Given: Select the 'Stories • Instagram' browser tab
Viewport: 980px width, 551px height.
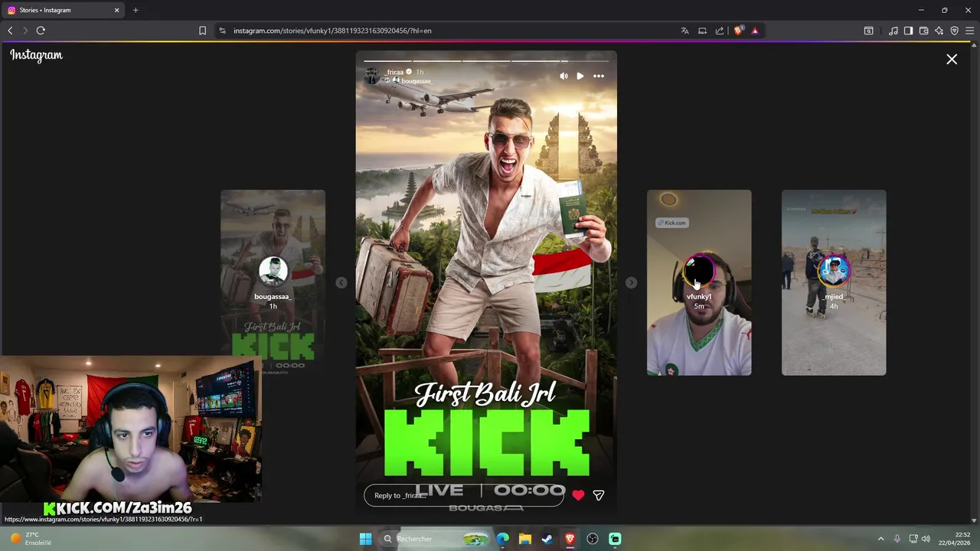Looking at the screenshot, I should (64, 10).
